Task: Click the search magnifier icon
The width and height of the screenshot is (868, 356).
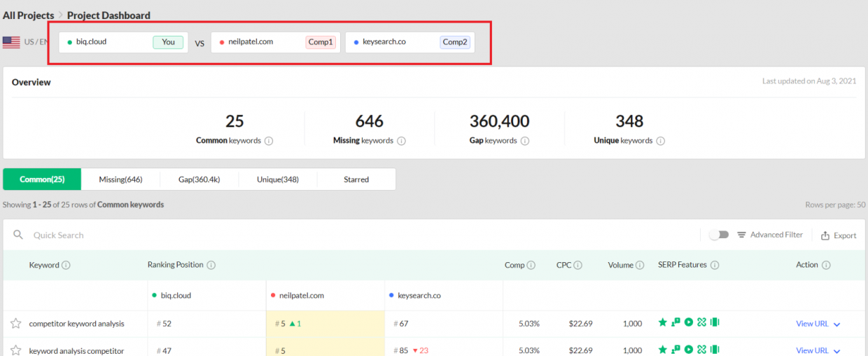Action: [x=18, y=235]
